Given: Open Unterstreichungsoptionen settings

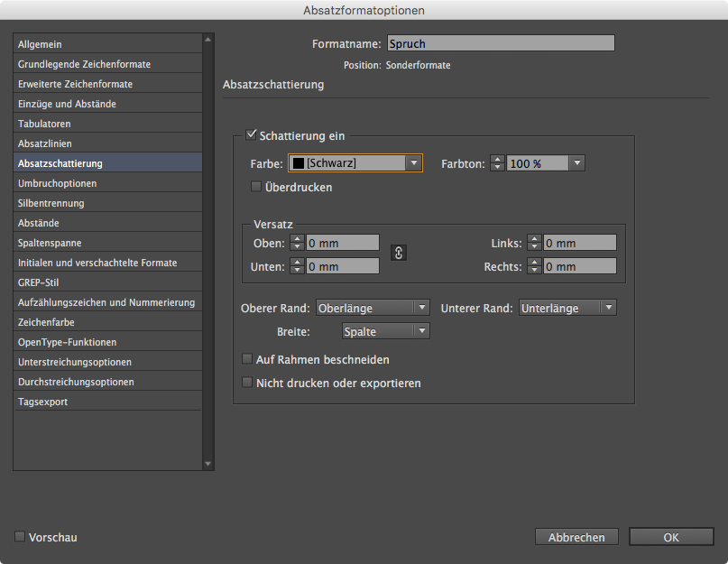Looking at the screenshot, I should click(107, 362).
